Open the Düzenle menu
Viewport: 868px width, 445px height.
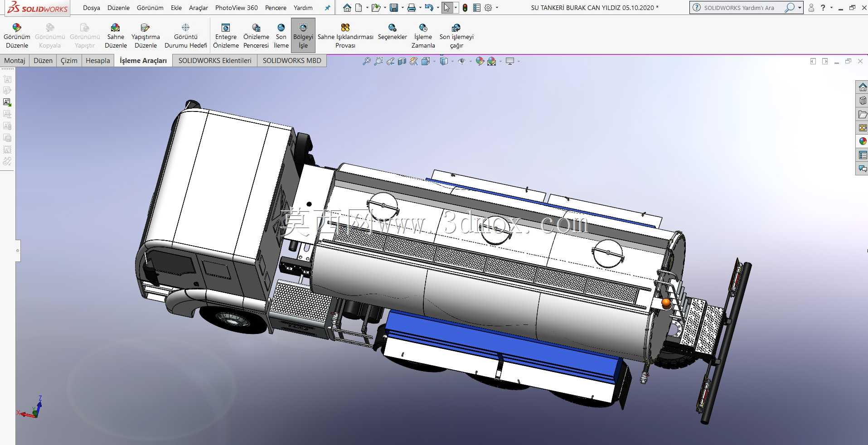[118, 8]
